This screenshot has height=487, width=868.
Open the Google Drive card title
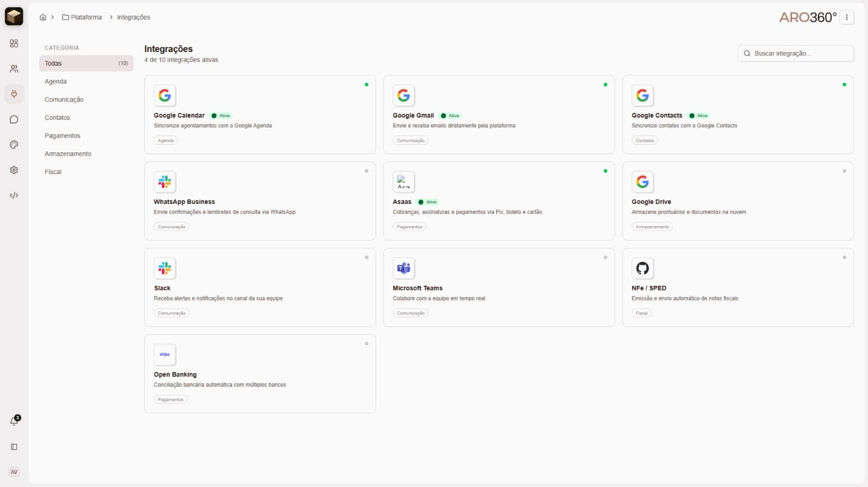point(652,202)
